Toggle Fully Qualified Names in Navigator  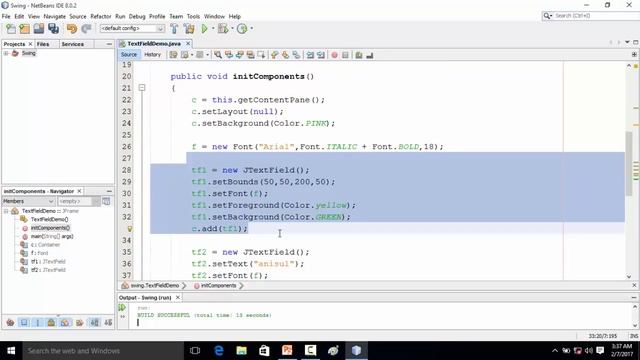[x=79, y=322]
